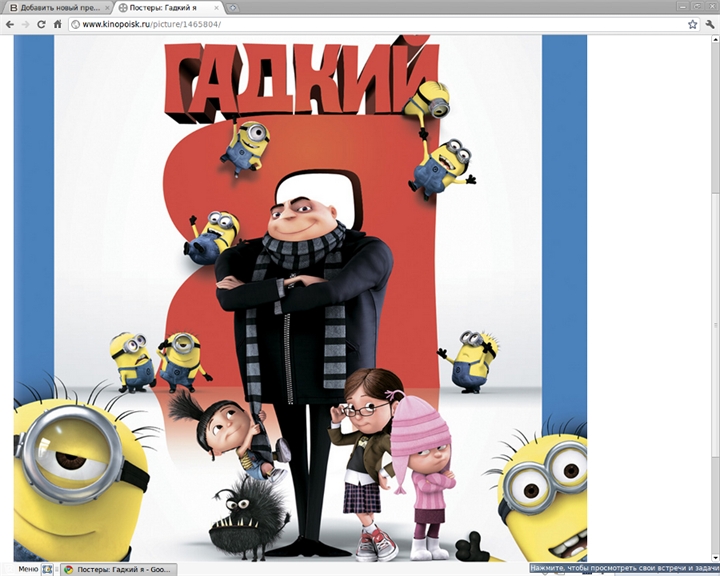Image resolution: width=720 pixels, height=576 pixels.
Task: Click the show desktop taskbar icon
Action: 47,570
